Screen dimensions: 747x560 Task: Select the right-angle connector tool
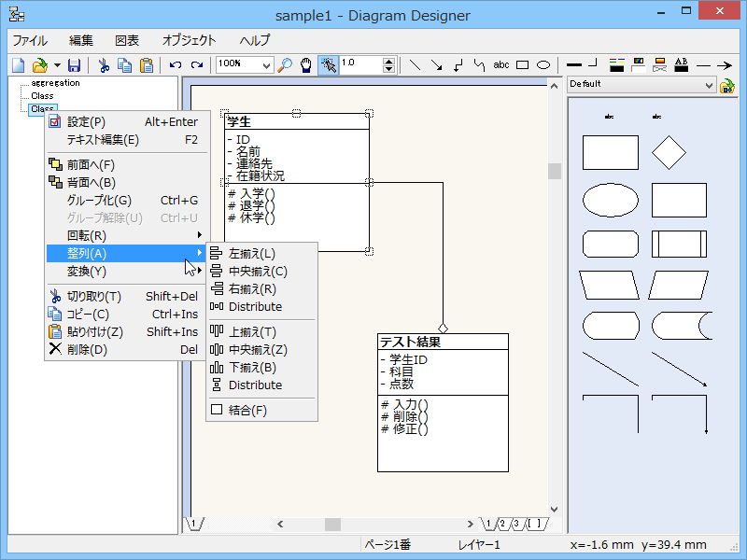(458, 65)
